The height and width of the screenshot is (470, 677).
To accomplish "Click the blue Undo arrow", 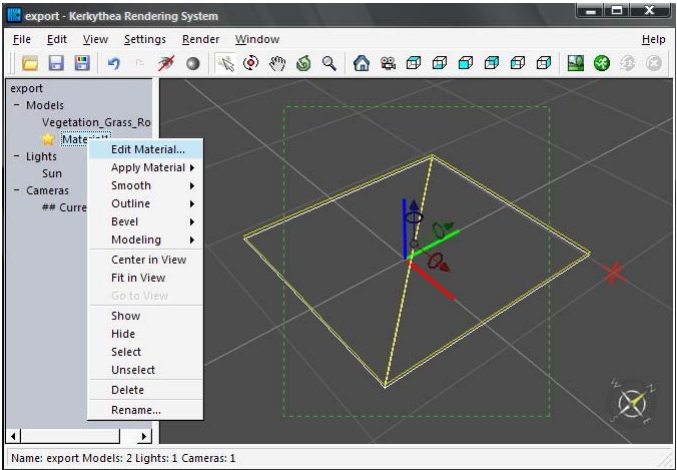I will 114,63.
